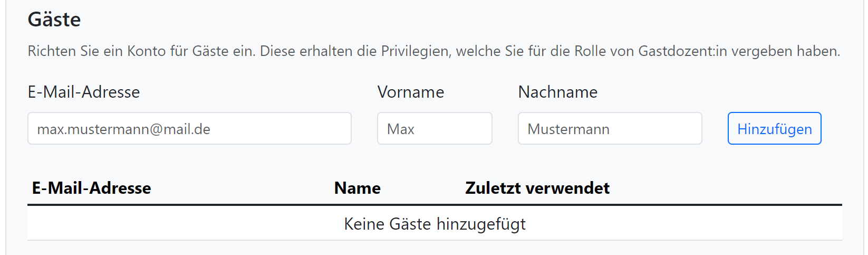Viewport: 868px width, 255px height.
Task: Click the Zuletzt verwendet column header
Action: [537, 188]
